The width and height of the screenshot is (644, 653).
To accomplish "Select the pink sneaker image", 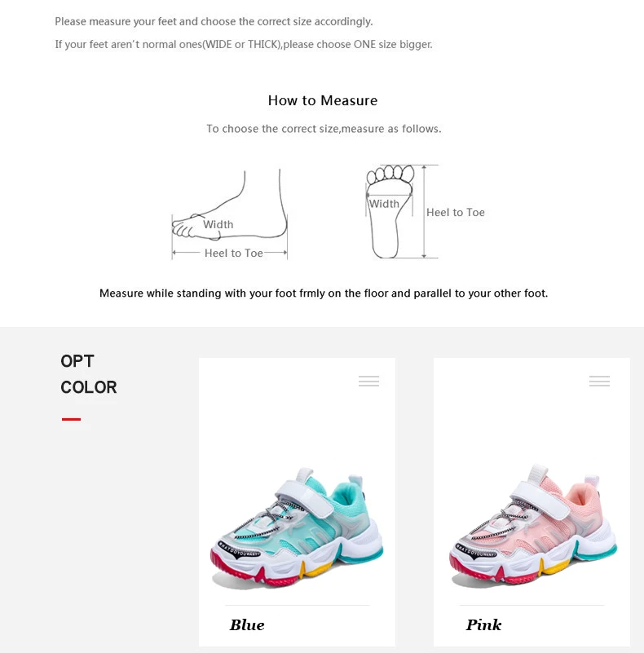I will click(x=533, y=526).
